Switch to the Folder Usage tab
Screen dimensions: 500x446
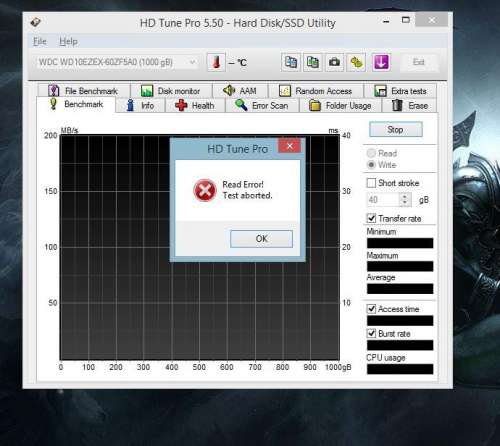pyautogui.click(x=340, y=106)
